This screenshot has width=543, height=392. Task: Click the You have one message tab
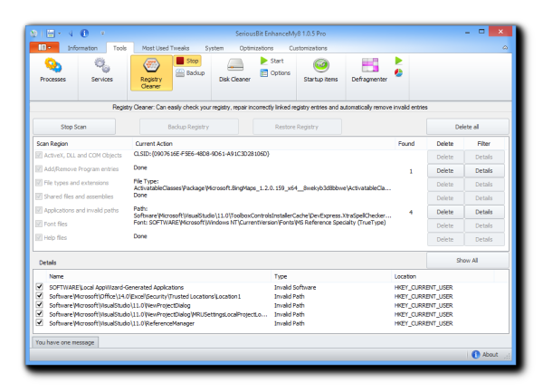[65, 342]
